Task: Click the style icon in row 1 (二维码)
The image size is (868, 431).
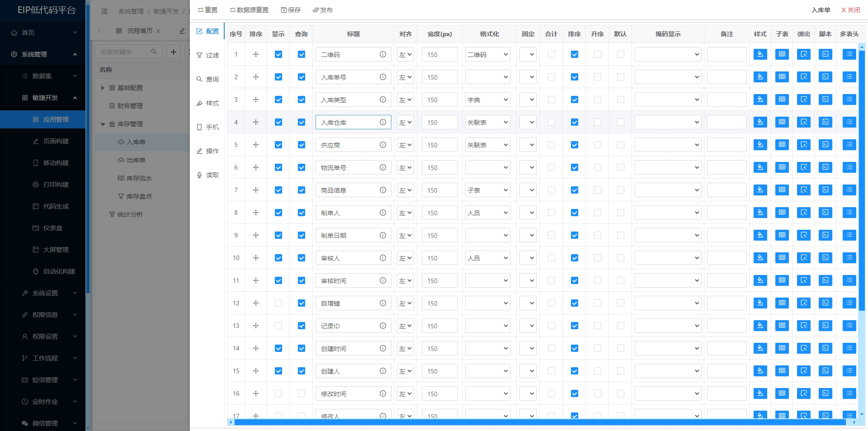Action: (760, 54)
